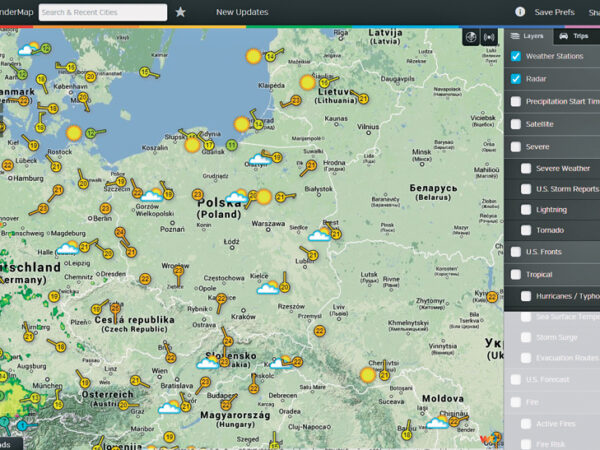Click the sun weather icon near Chernivtsi
Image resolution: width=600 pixels, height=450 pixels.
tap(368, 375)
